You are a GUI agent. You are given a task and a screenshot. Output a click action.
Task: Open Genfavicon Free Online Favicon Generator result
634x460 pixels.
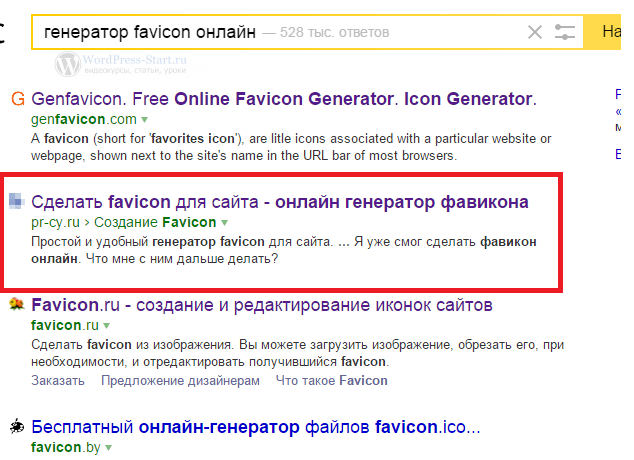tap(284, 99)
